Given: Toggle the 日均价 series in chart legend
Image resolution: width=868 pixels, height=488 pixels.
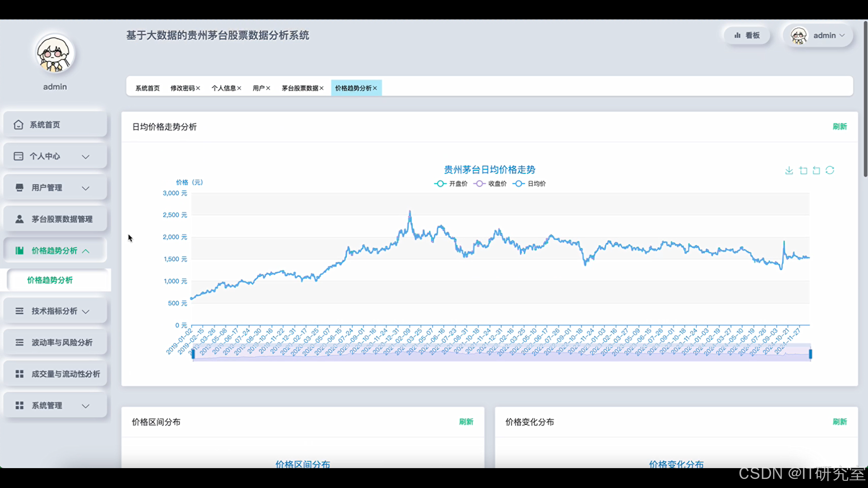Looking at the screenshot, I should pos(529,183).
